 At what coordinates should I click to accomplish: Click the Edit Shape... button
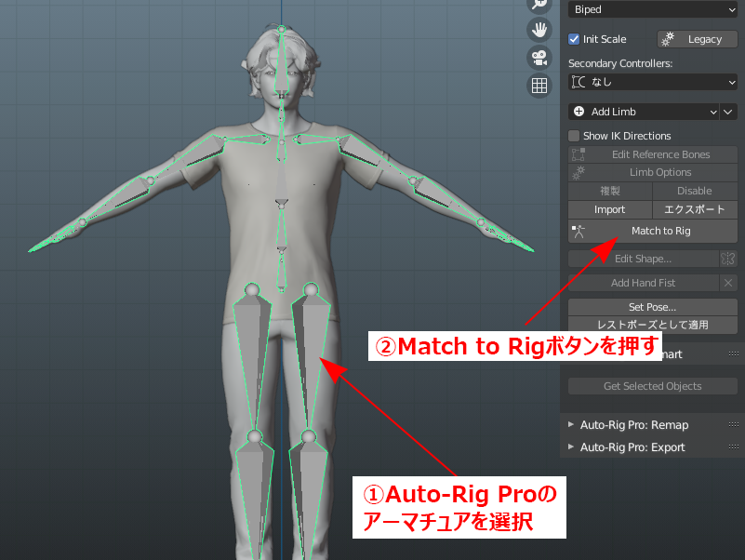click(644, 259)
